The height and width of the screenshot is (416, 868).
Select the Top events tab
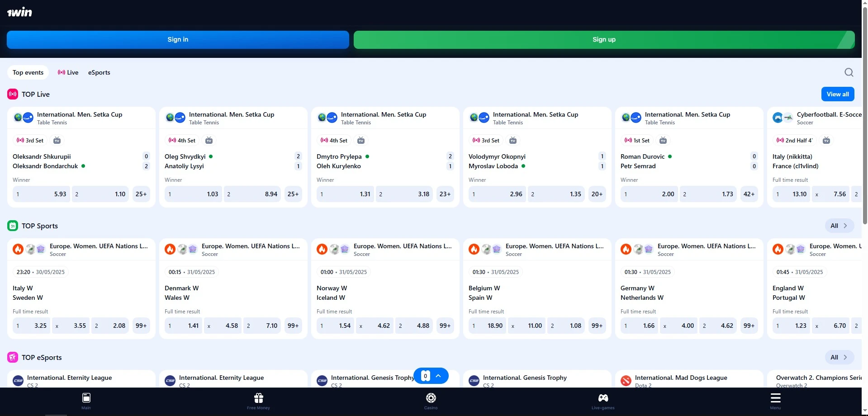click(28, 72)
